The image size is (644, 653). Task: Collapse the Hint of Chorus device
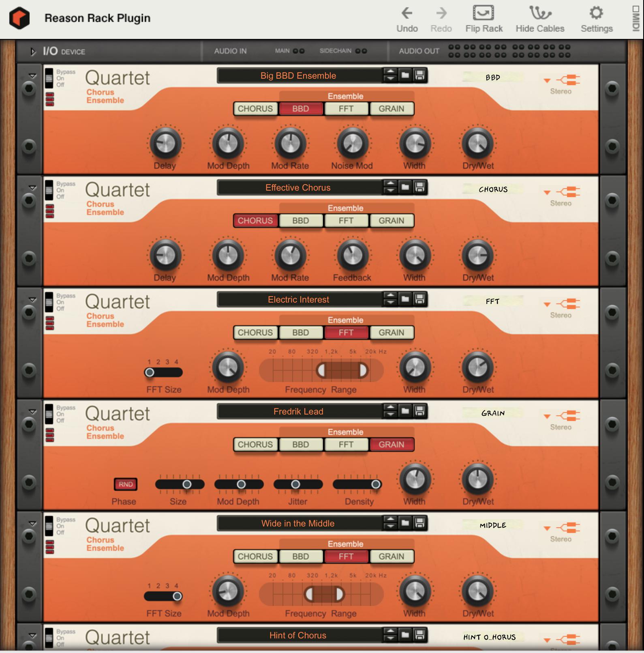(x=32, y=636)
